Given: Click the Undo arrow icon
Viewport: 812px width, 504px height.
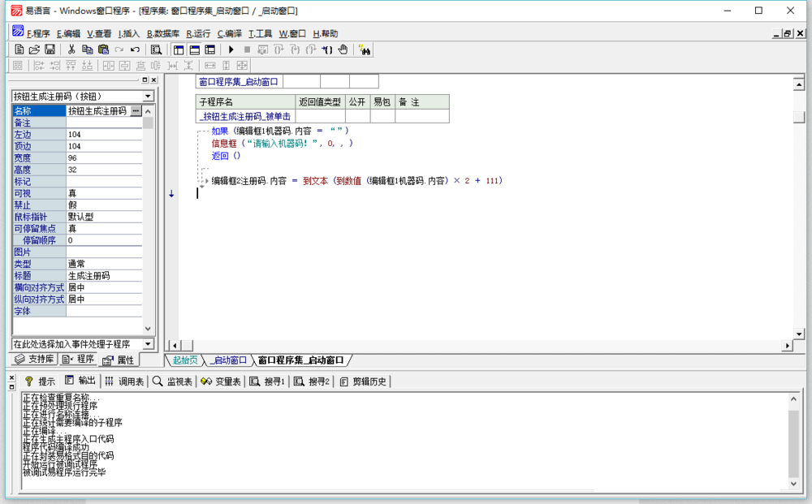Looking at the screenshot, I should pos(135,50).
